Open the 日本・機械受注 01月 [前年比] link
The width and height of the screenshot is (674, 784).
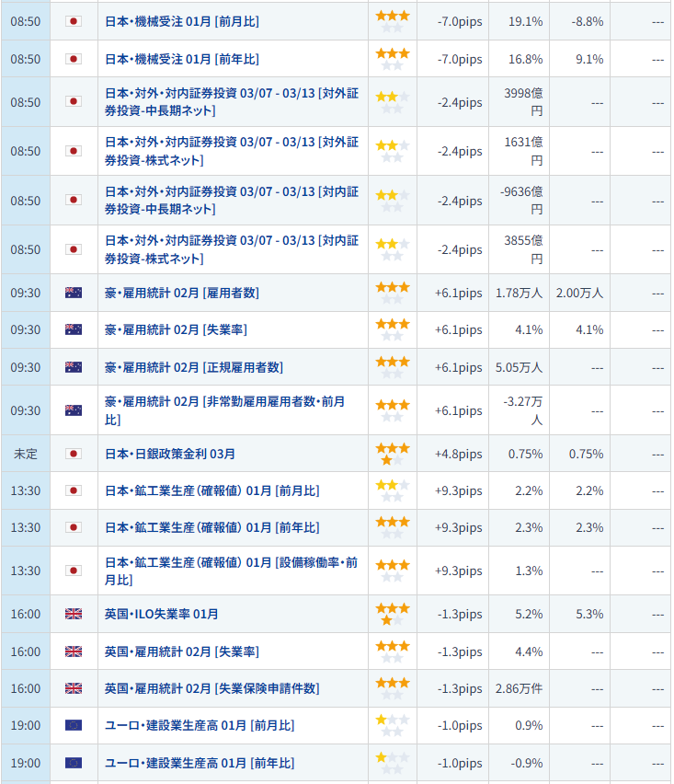coord(182,59)
